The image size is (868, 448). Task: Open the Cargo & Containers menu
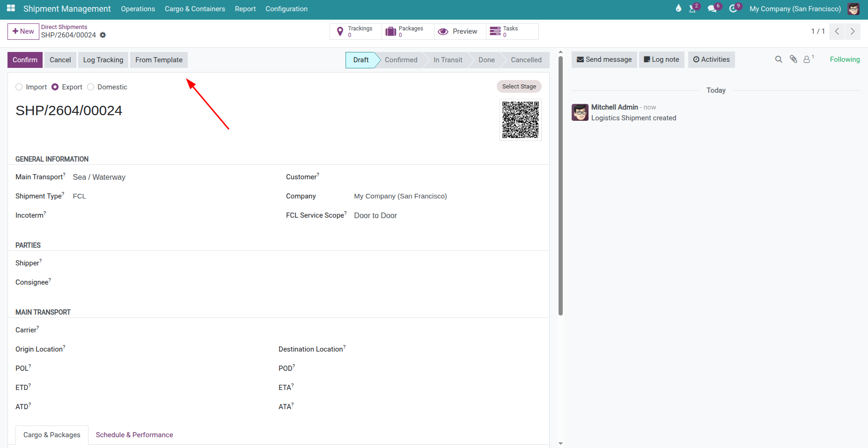[195, 9]
